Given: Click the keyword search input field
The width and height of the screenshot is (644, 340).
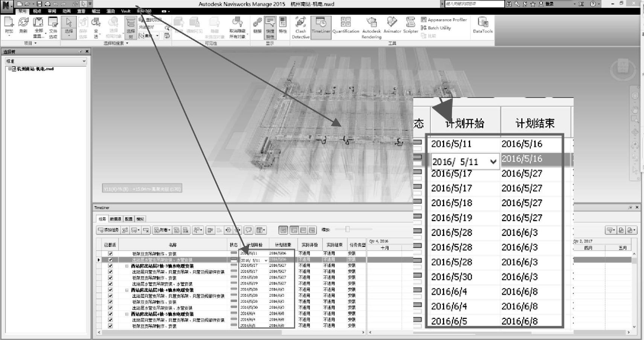Looking at the screenshot, I should [x=474, y=4].
